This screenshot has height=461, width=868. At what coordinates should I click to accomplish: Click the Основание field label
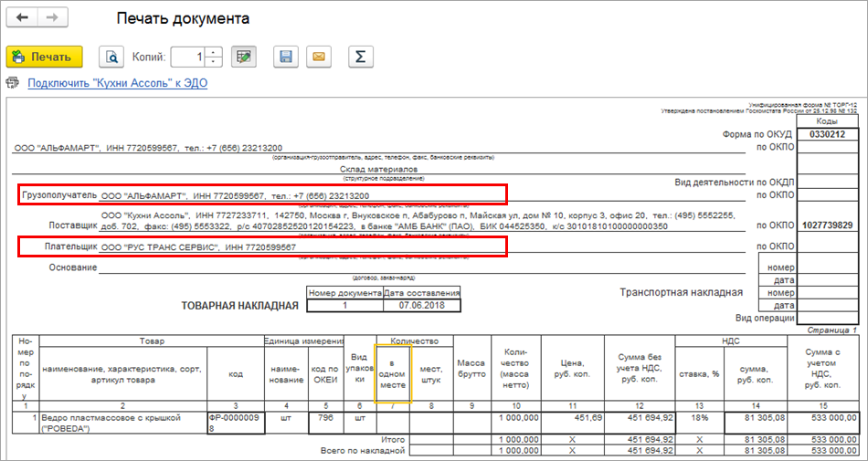click(71, 267)
